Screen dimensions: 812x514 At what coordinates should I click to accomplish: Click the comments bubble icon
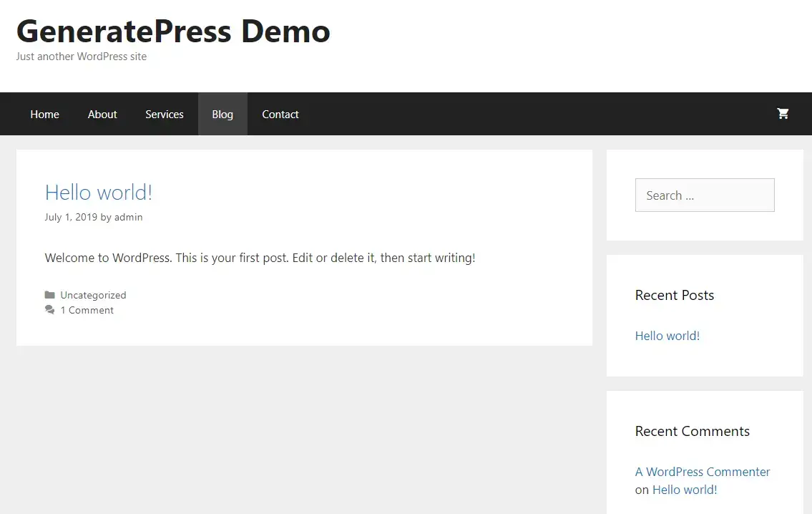coord(49,310)
